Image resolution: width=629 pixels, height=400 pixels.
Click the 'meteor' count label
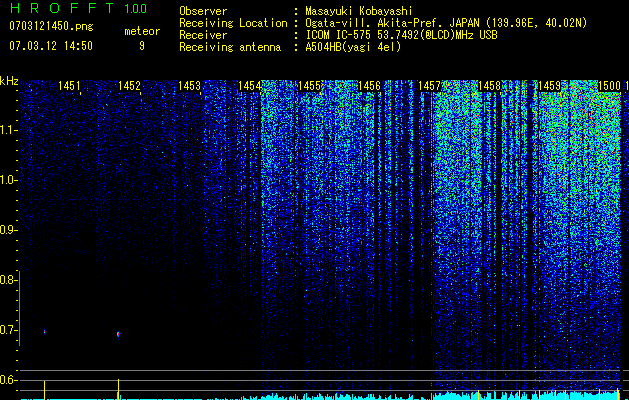click(142, 31)
